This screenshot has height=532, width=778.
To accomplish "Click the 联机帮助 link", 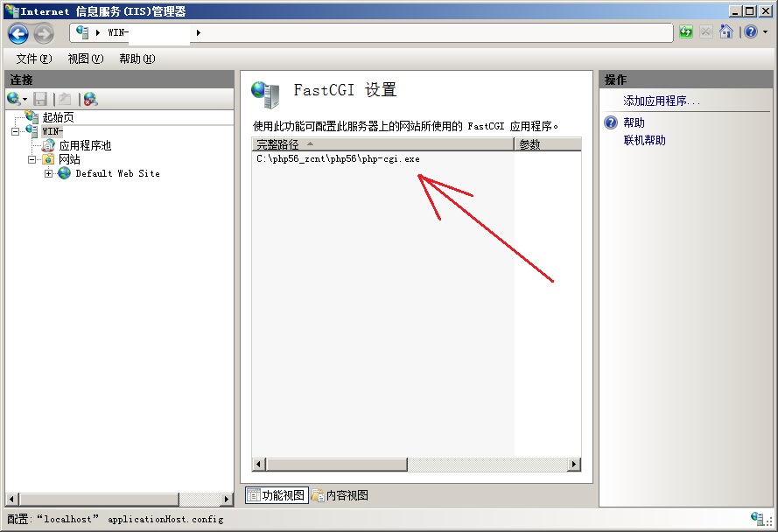I will [x=644, y=141].
